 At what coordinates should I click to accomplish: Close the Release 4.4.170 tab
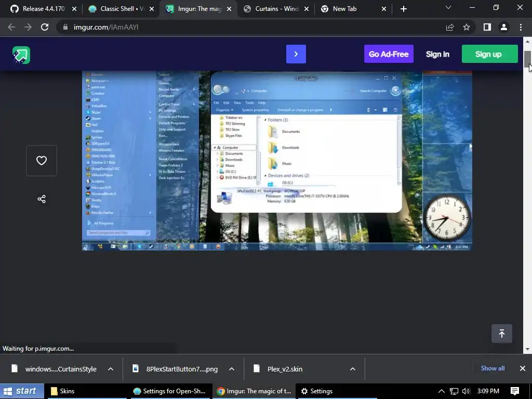pos(74,9)
